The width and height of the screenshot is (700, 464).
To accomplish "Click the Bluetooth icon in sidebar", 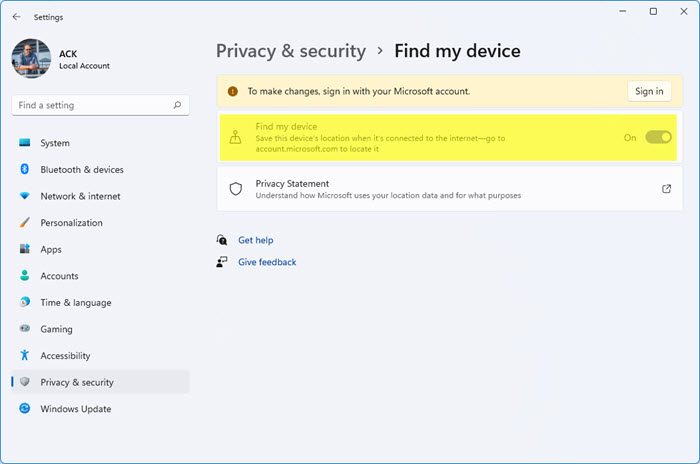I will pyautogui.click(x=25, y=169).
